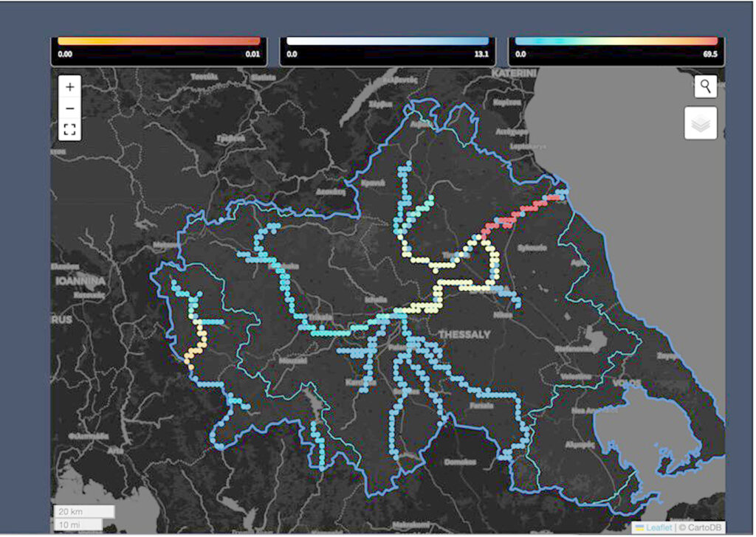Select the IOANNINA map label
756x537 pixels.
coord(78,281)
